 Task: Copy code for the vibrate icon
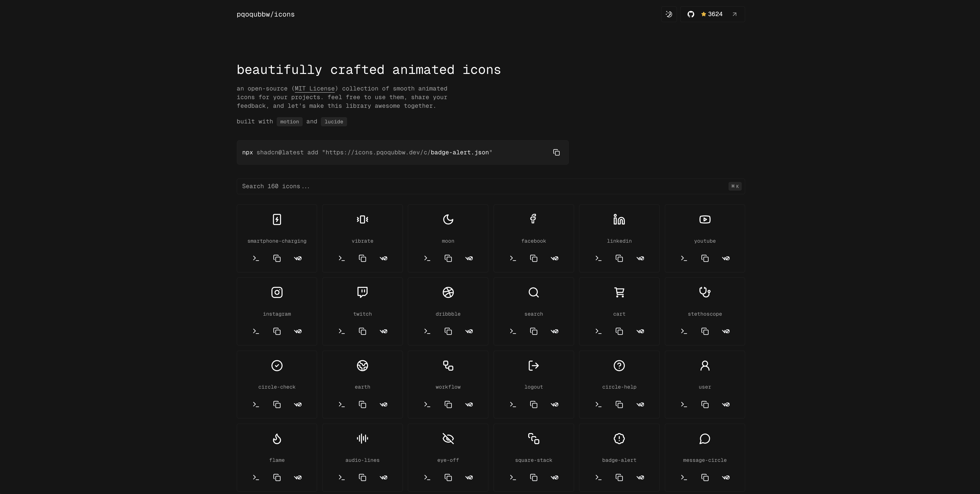point(362,259)
